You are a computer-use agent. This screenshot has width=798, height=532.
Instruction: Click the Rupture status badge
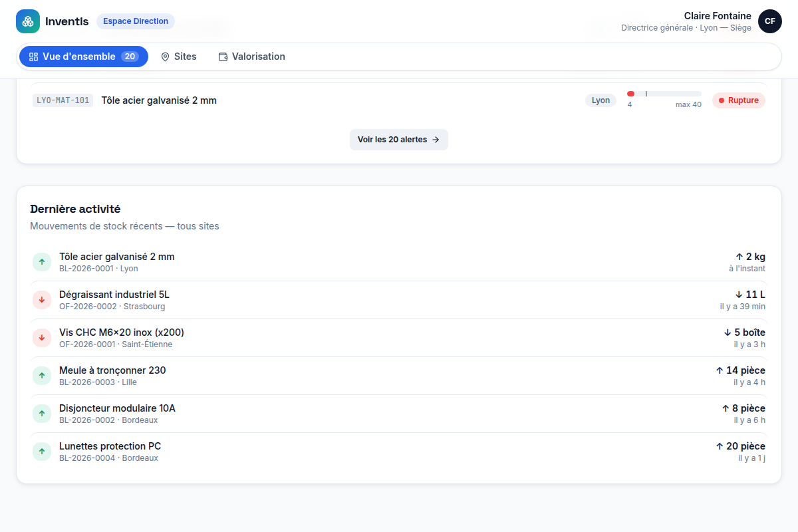739,100
